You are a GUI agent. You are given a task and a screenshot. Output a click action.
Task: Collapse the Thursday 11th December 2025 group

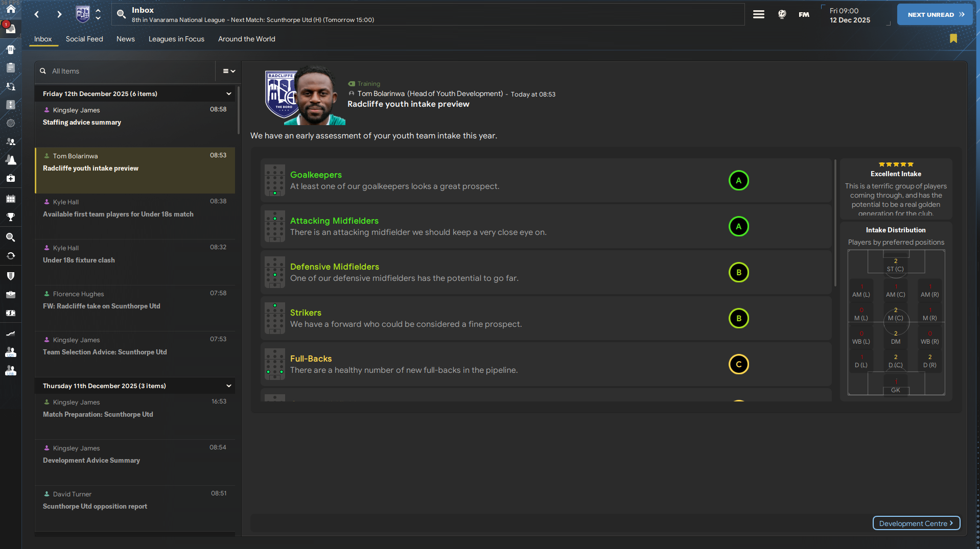pos(229,386)
